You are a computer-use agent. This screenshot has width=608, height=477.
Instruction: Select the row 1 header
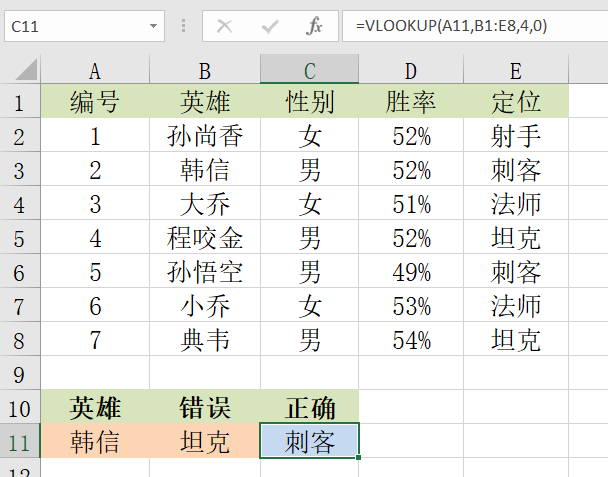point(20,101)
